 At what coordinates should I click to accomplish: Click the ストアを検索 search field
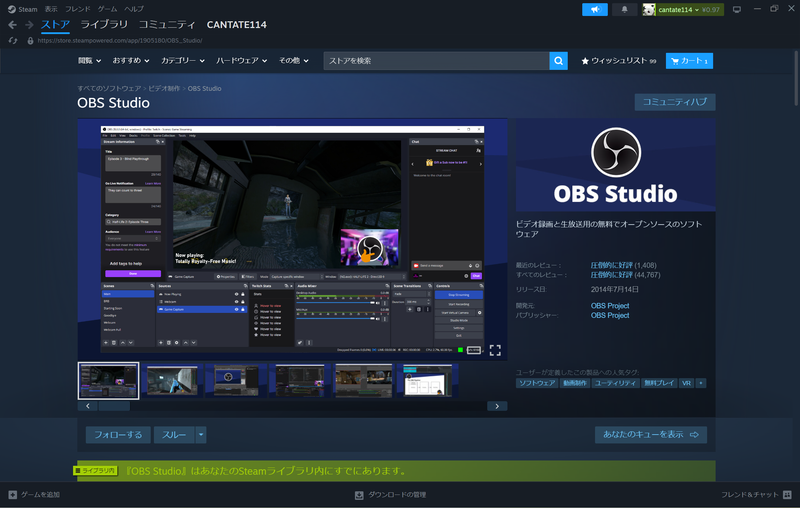[x=436, y=61]
